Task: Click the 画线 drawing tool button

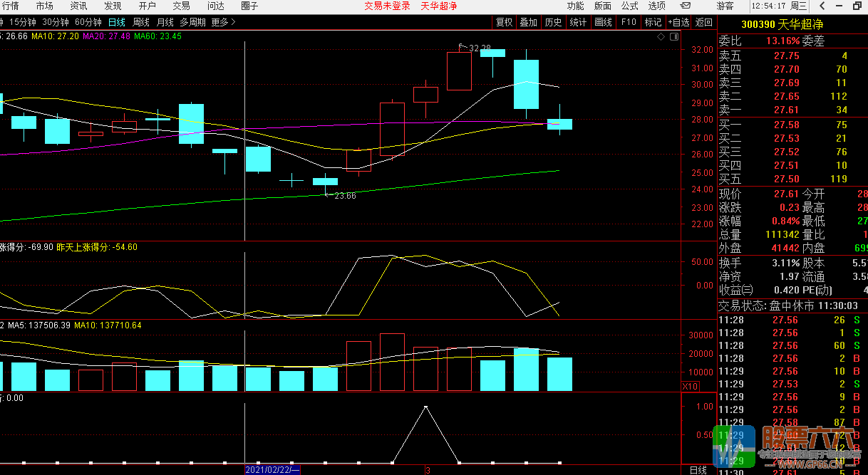Action: (x=603, y=22)
